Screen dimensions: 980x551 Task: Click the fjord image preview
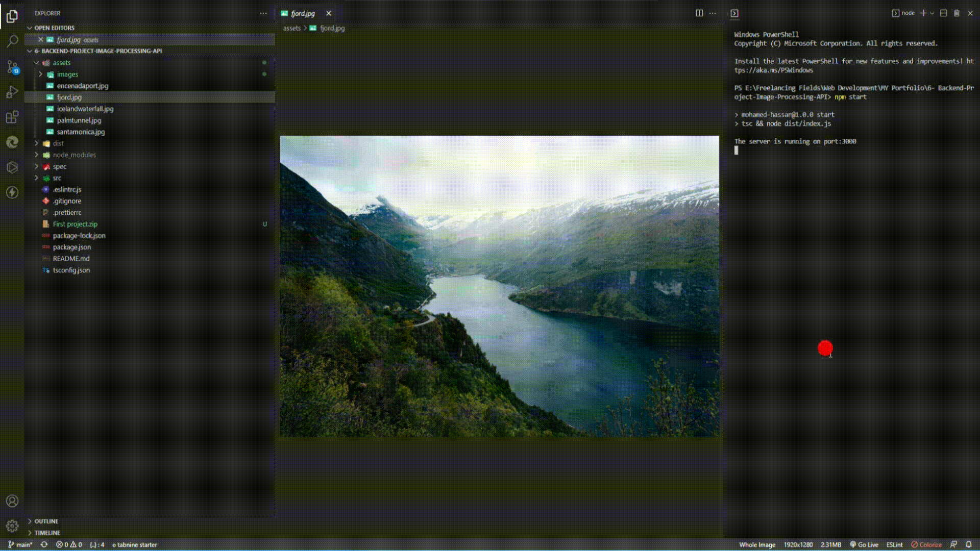pos(500,286)
